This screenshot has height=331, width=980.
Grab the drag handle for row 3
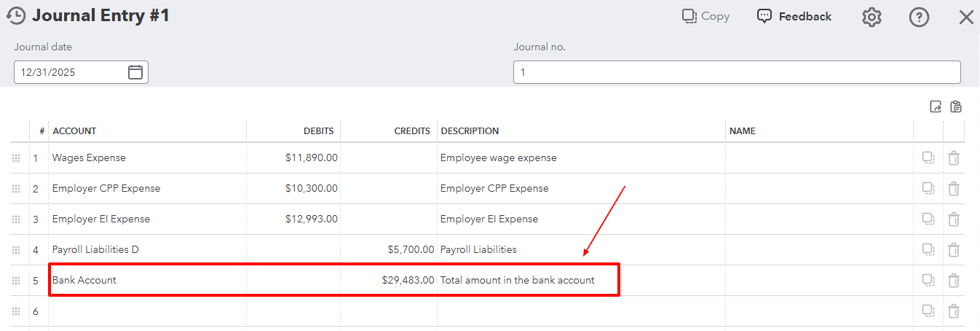pos(16,219)
